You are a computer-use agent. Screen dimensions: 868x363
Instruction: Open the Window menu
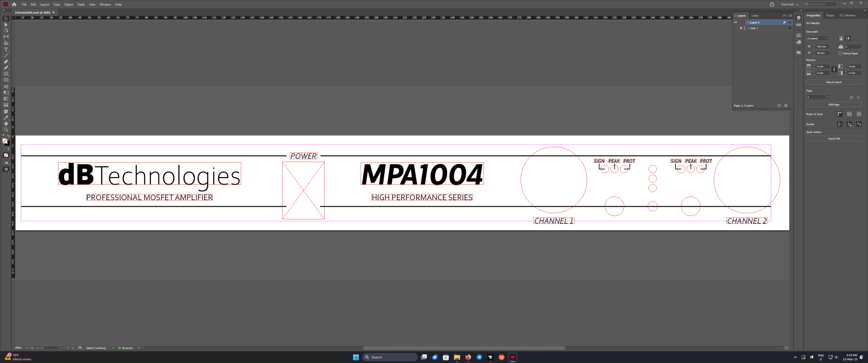point(106,4)
